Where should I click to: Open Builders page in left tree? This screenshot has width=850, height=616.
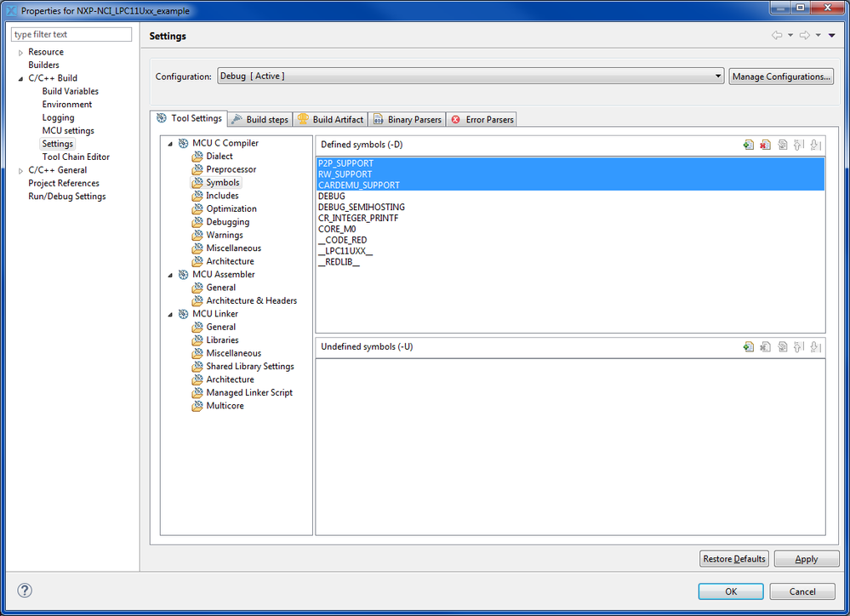pyautogui.click(x=44, y=65)
